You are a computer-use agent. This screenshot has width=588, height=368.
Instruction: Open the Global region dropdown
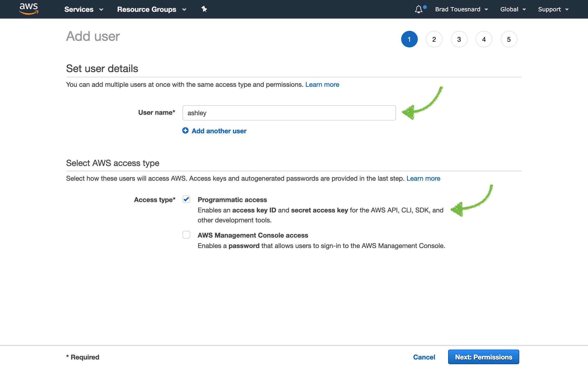(x=513, y=9)
